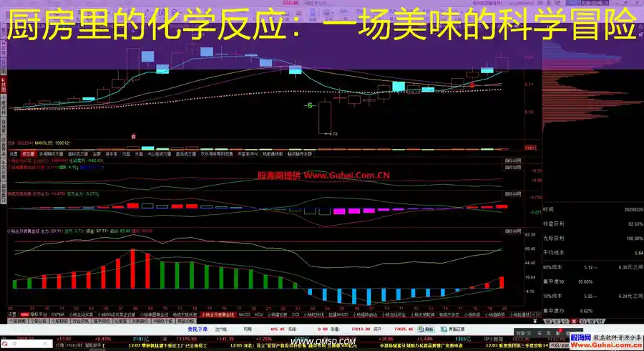Click the tallest red bar in the bottom histogram
The height and width of the screenshot is (351, 644).
(x=132, y=269)
